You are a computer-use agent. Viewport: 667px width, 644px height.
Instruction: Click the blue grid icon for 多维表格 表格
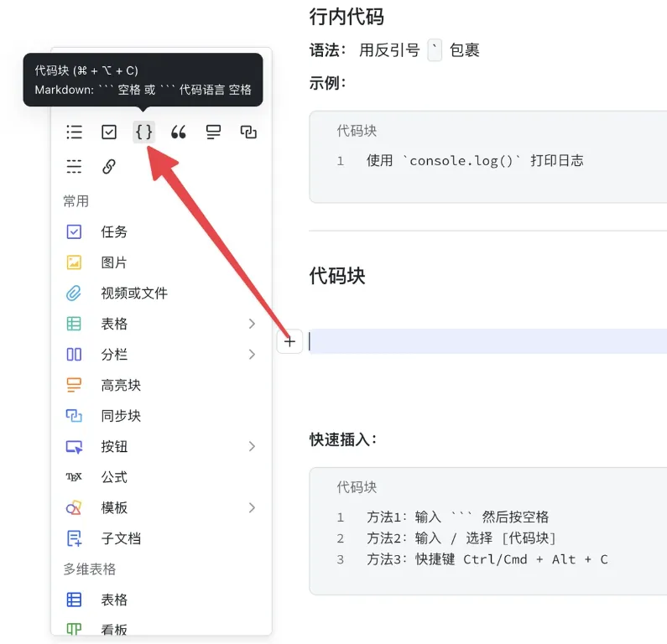point(74,600)
